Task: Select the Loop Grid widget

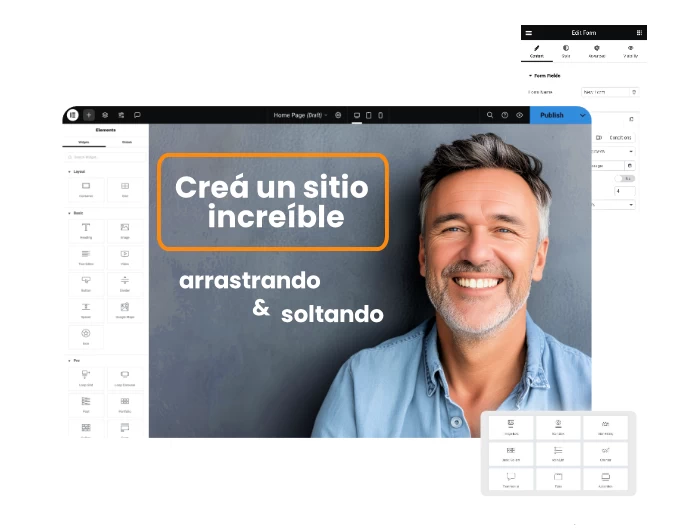Action: [x=86, y=378]
